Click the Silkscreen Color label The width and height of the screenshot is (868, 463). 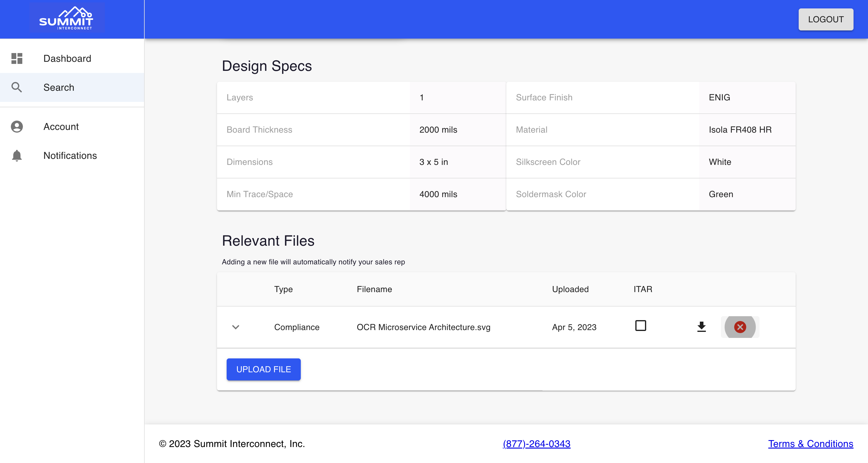click(548, 162)
